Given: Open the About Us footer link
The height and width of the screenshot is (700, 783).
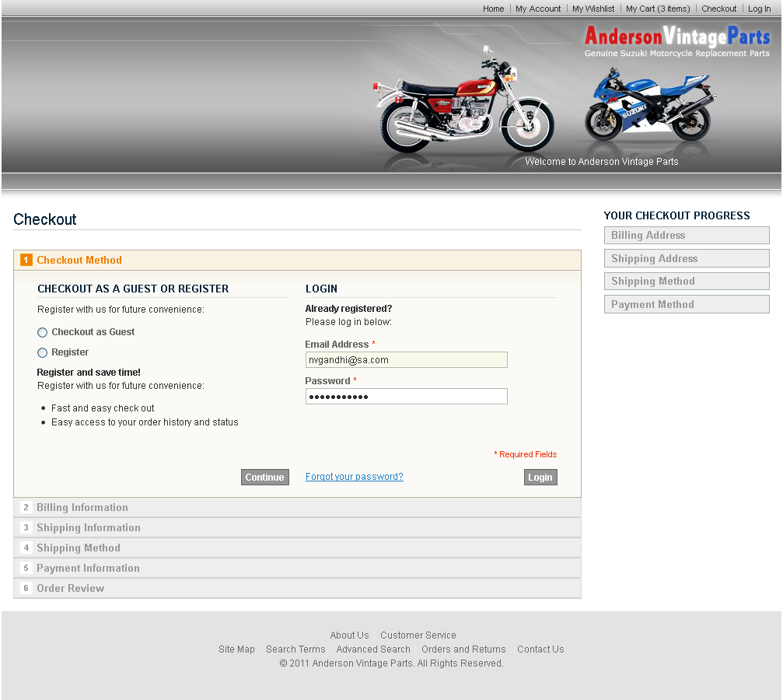Looking at the screenshot, I should pos(350,635).
